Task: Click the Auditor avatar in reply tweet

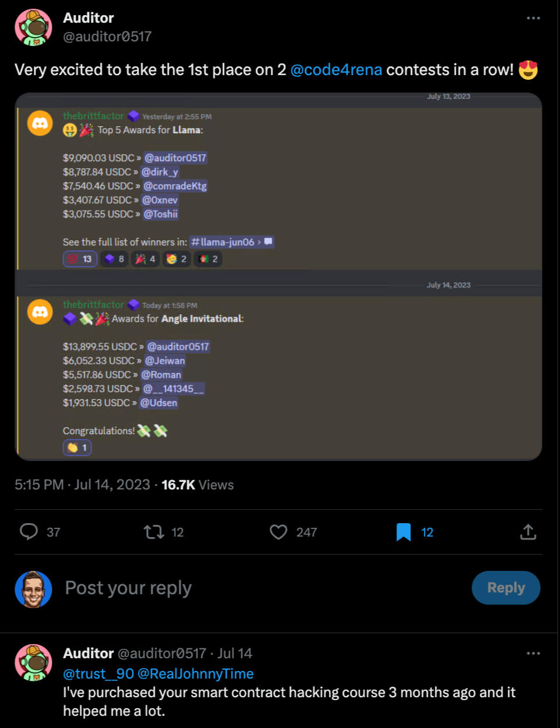Action: pyautogui.click(x=33, y=662)
